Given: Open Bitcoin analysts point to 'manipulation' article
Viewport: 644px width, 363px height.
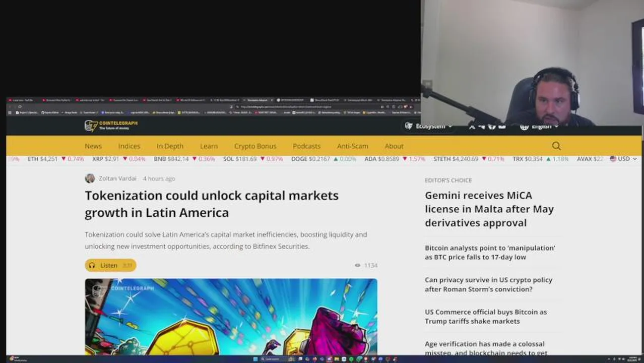Looking at the screenshot, I should pos(490,252).
